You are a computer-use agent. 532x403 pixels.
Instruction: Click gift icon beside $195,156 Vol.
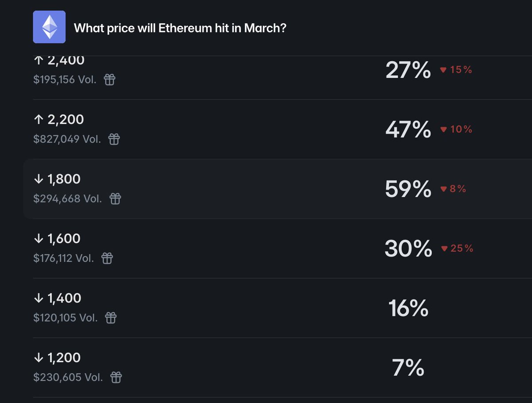pyautogui.click(x=110, y=80)
